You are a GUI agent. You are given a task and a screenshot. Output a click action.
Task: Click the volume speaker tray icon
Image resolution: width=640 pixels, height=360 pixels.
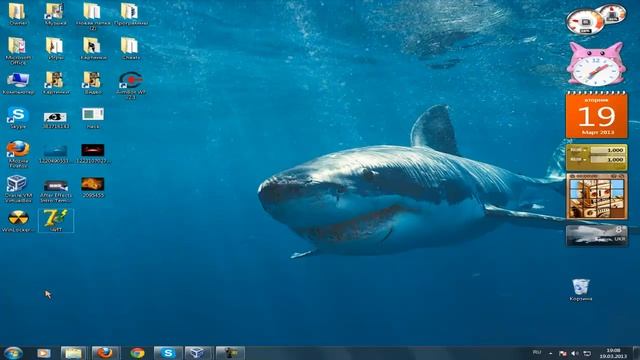pyautogui.click(x=575, y=353)
